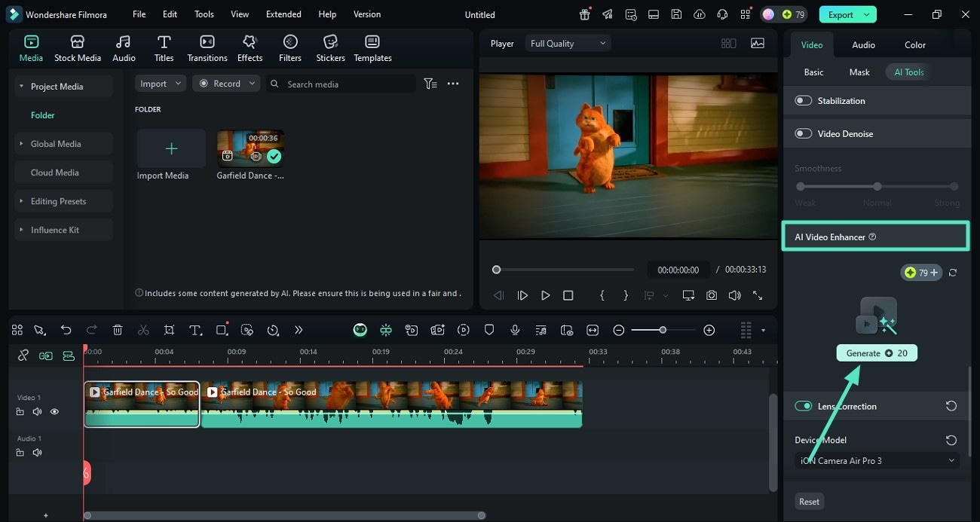Open the Record dropdown
The image size is (980, 522).
226,84
